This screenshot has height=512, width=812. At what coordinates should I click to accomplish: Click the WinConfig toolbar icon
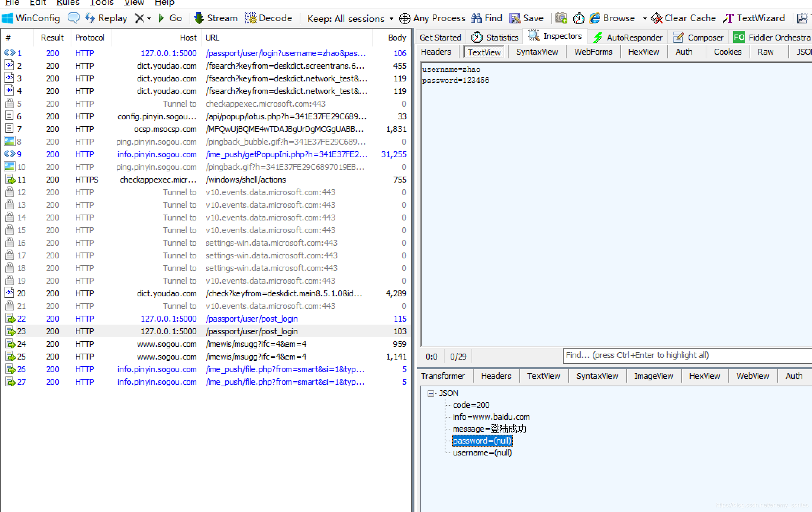click(7, 18)
